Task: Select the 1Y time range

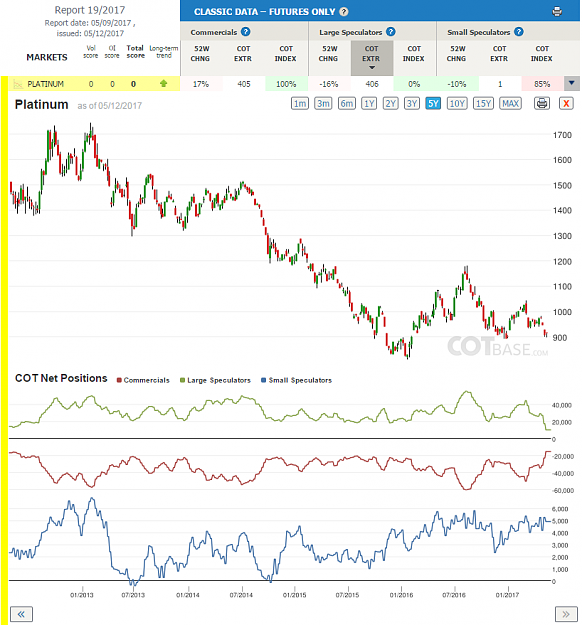Action: coord(369,104)
